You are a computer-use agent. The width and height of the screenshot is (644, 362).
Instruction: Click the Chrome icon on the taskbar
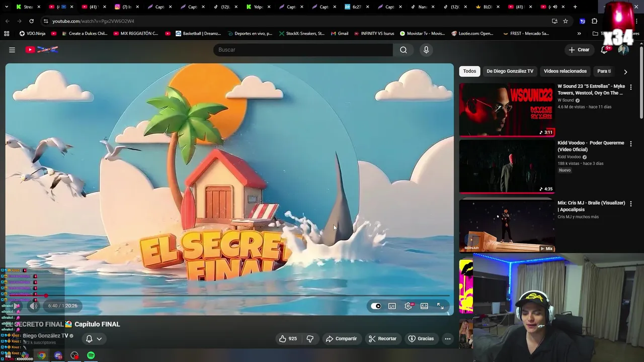[x=42, y=355]
